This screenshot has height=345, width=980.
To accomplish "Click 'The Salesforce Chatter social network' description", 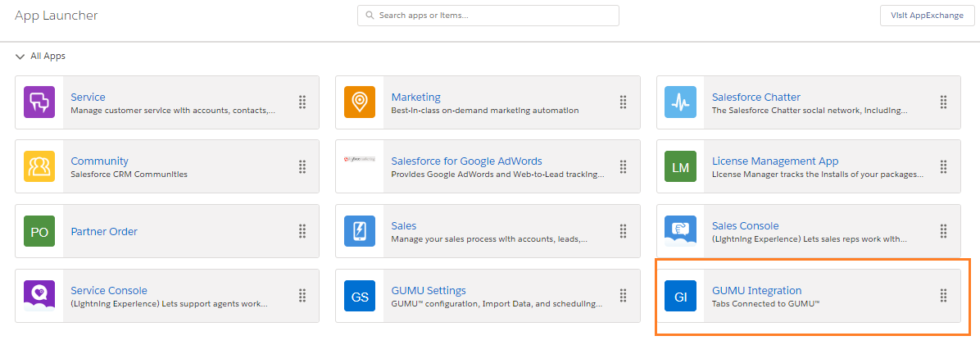I will pos(810,111).
